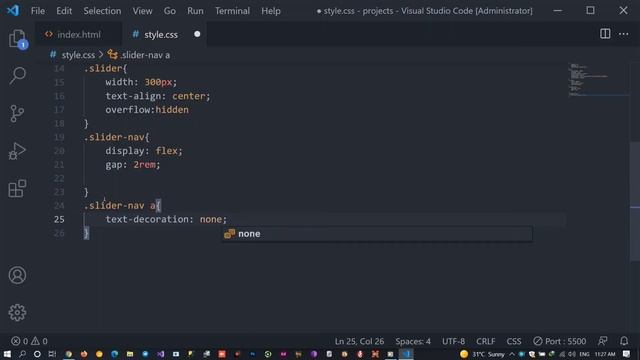The height and width of the screenshot is (360, 640).
Task: Click the taskbar search icon
Action: pyautogui.click(x=22, y=354)
